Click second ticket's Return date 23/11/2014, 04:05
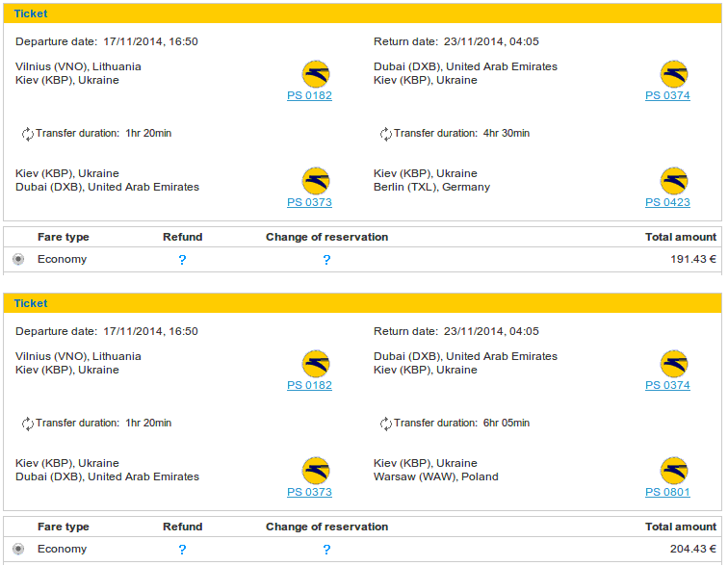This screenshot has width=728, height=566. pyautogui.click(x=456, y=331)
